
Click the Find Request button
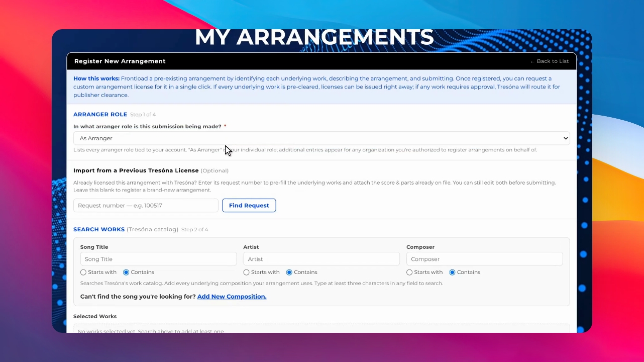tap(249, 205)
